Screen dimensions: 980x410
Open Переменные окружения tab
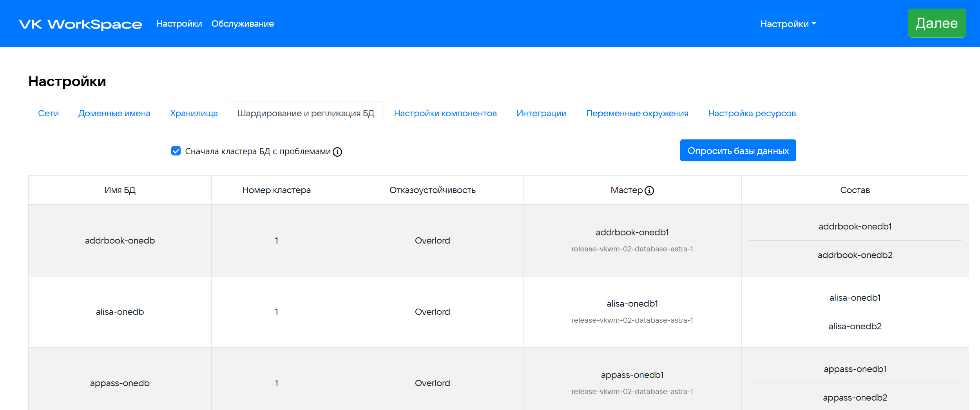tap(637, 114)
